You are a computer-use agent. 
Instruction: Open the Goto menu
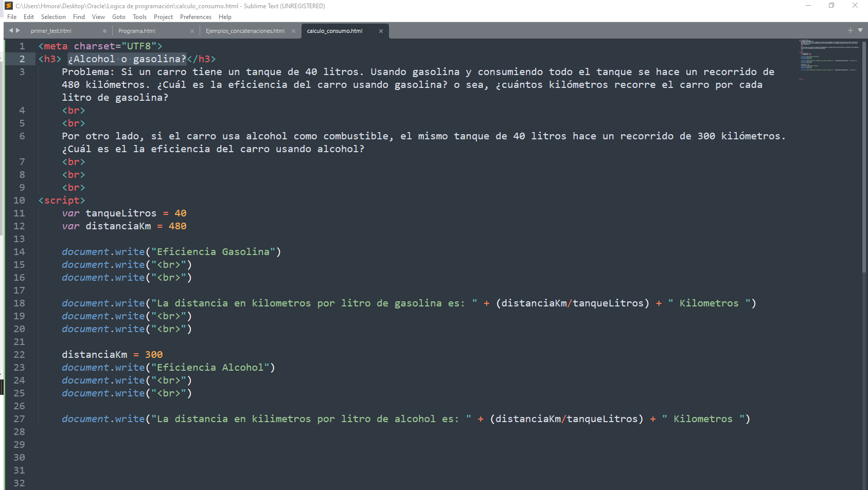coord(119,17)
